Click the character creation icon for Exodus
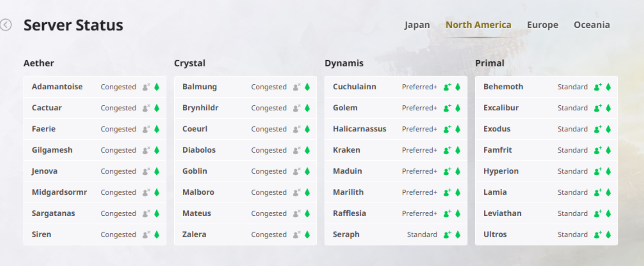644x266 pixels. click(x=598, y=129)
